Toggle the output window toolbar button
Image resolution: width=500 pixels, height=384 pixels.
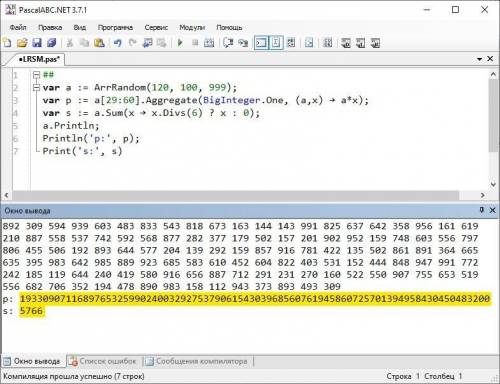point(261,43)
